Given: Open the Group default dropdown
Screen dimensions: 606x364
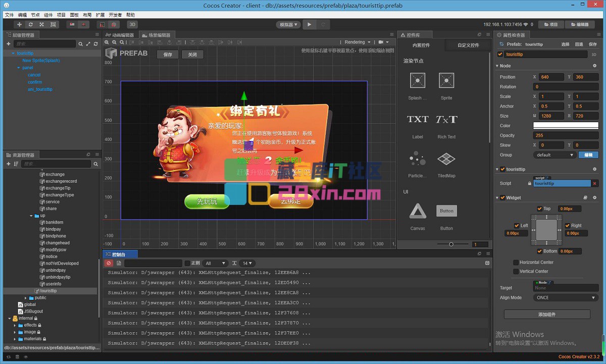Looking at the screenshot, I should point(555,155).
